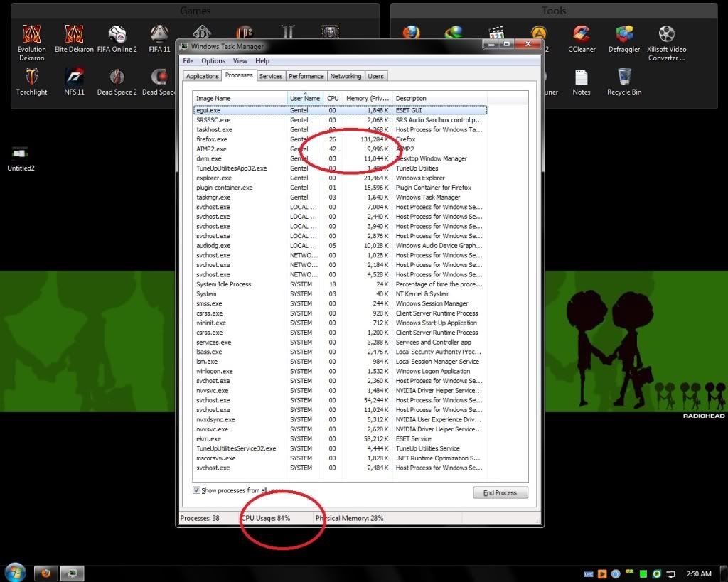This screenshot has height=582, width=728.
Task: Click the FIFA 11 desktop icon
Action: click(x=159, y=38)
